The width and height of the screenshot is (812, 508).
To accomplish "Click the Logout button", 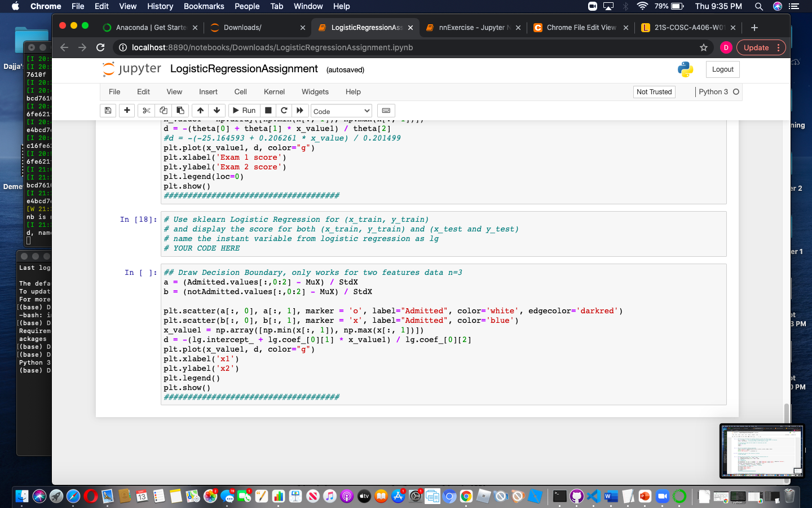I will click(722, 69).
